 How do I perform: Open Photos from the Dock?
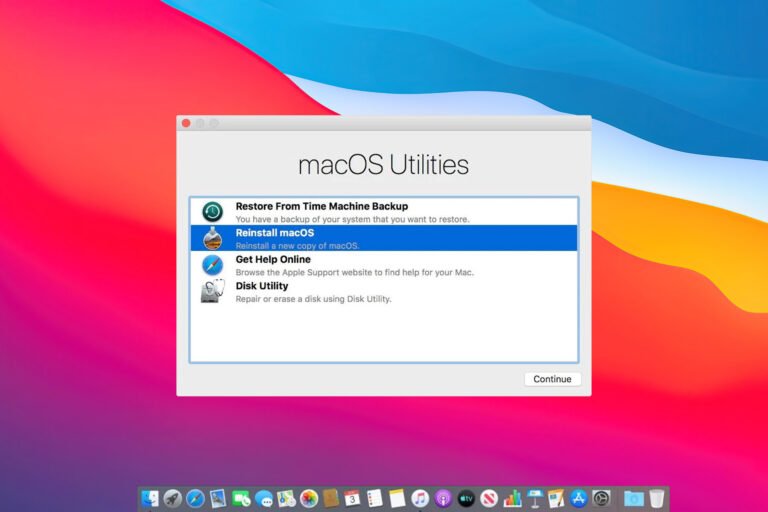click(309, 499)
